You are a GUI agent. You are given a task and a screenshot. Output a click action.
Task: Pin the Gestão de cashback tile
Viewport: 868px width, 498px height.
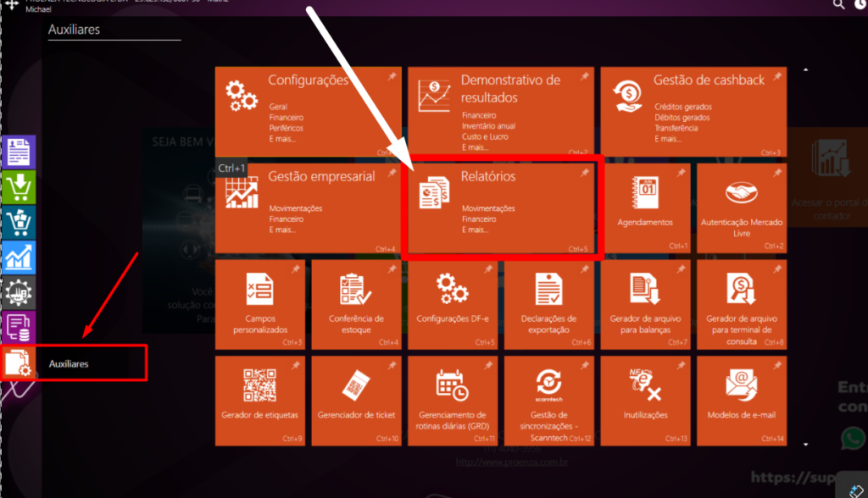click(776, 77)
